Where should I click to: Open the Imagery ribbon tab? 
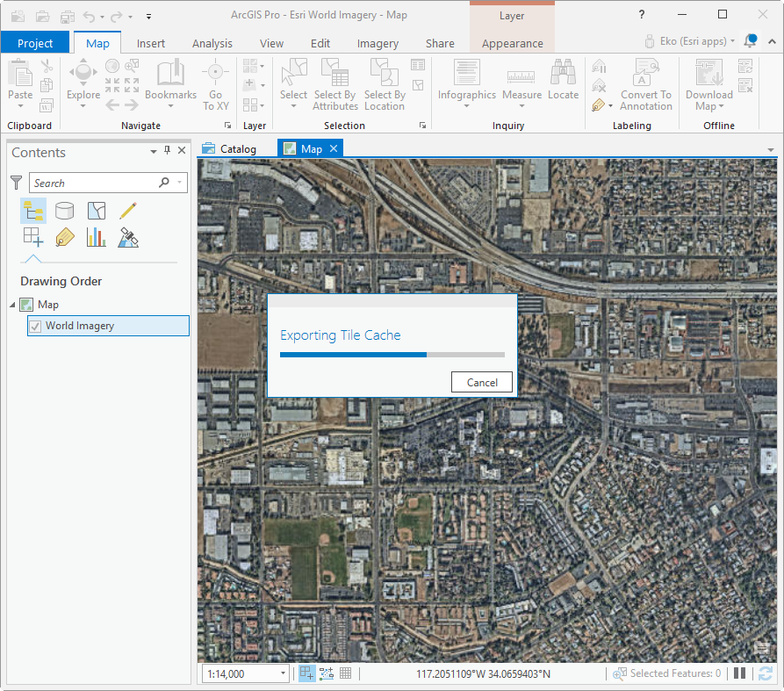(378, 44)
